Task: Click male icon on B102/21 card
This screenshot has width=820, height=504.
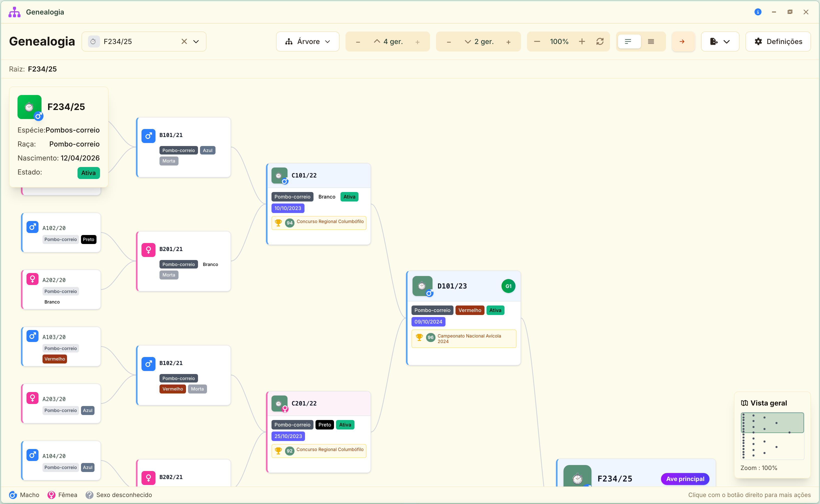Action: (x=148, y=364)
